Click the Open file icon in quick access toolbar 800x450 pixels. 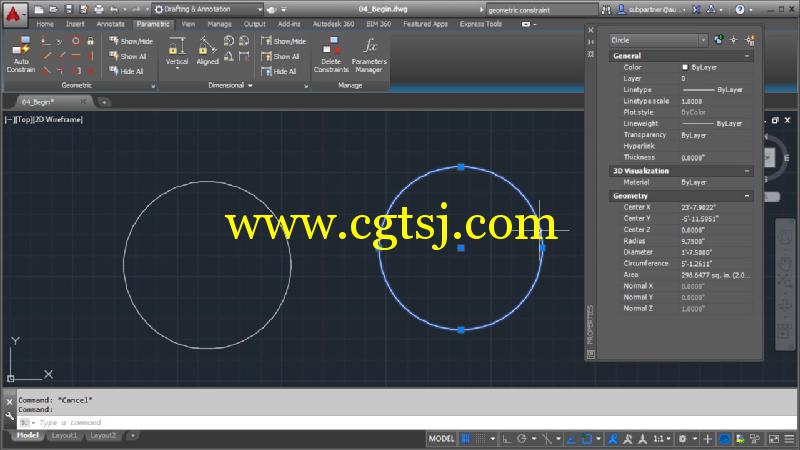tap(54, 9)
